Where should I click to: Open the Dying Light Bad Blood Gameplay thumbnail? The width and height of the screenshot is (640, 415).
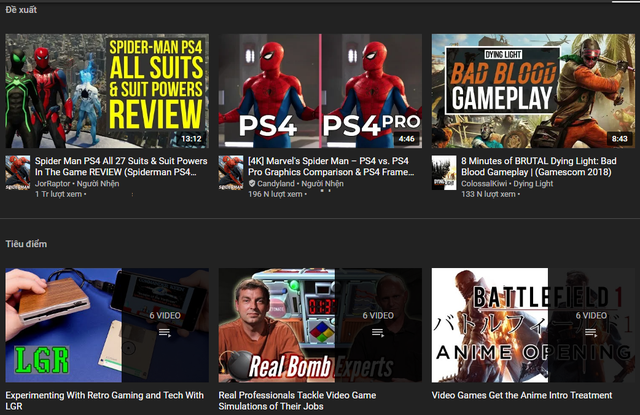(x=533, y=91)
